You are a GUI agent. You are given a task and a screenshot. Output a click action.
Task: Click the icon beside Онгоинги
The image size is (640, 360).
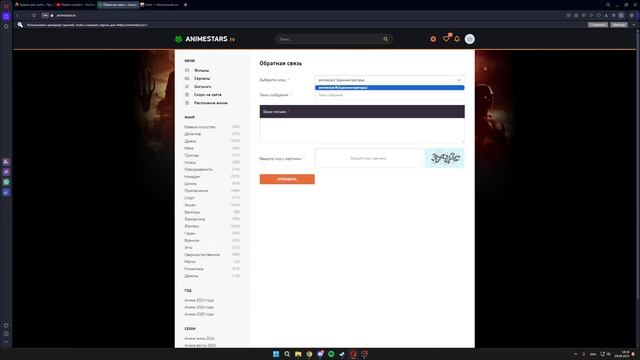point(187,87)
